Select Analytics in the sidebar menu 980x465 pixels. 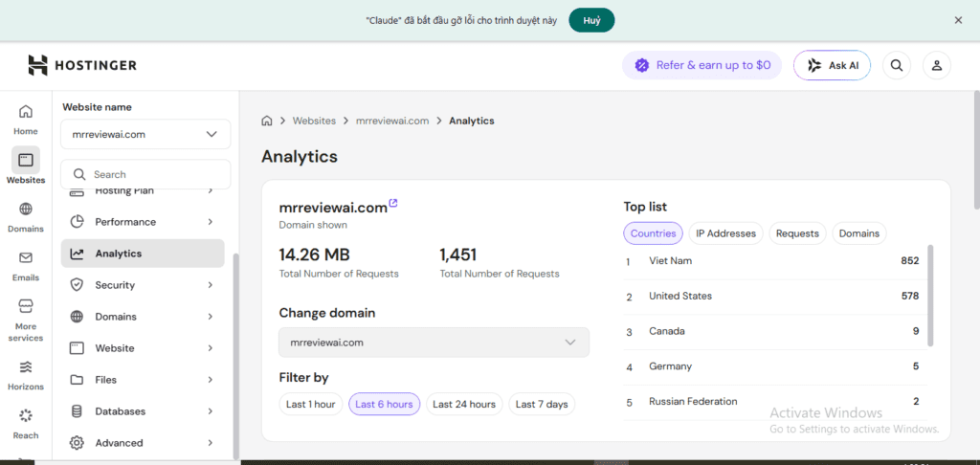tap(143, 254)
